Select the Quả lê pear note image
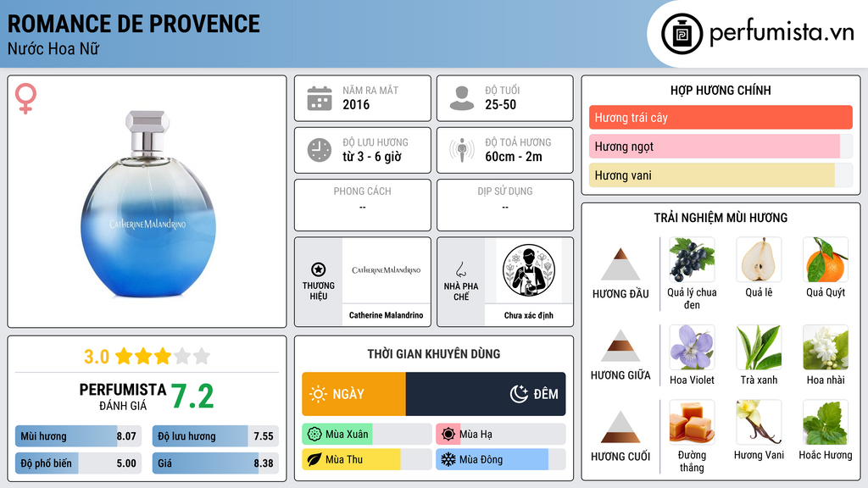The width and height of the screenshot is (868, 488). [759, 259]
